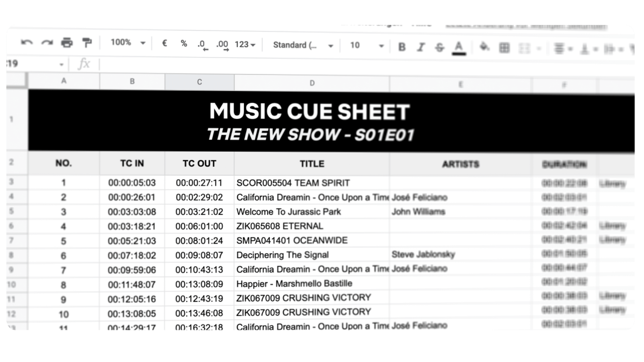Select cell ZIK065608 ETERNAL

click(312, 226)
